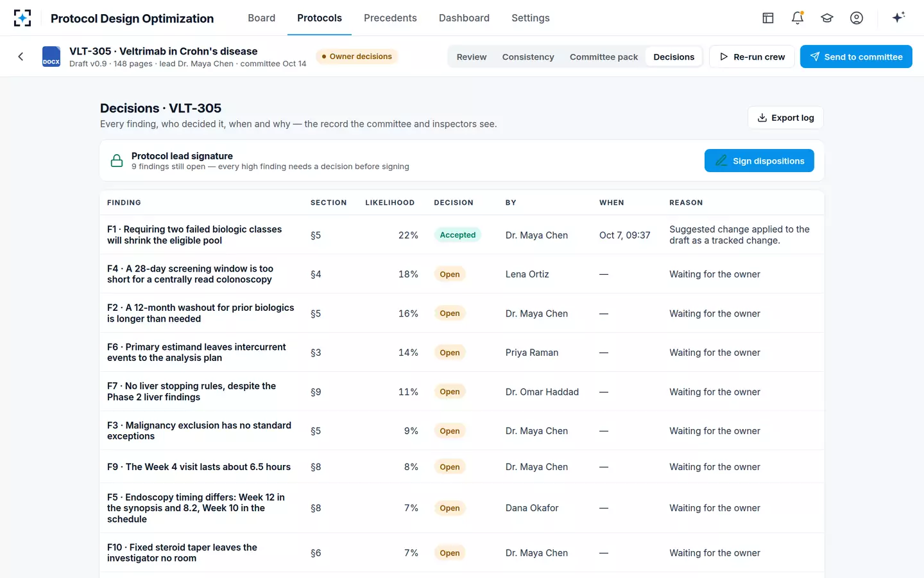Click the 11% likelihood value
Screen dimensions: 924x578
pos(408,392)
